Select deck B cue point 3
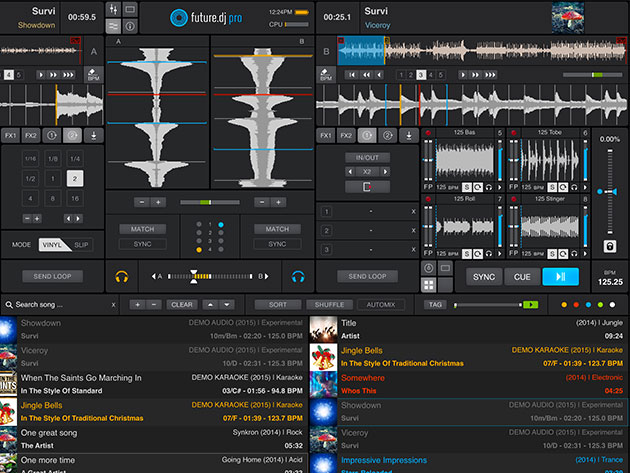 tap(421, 75)
